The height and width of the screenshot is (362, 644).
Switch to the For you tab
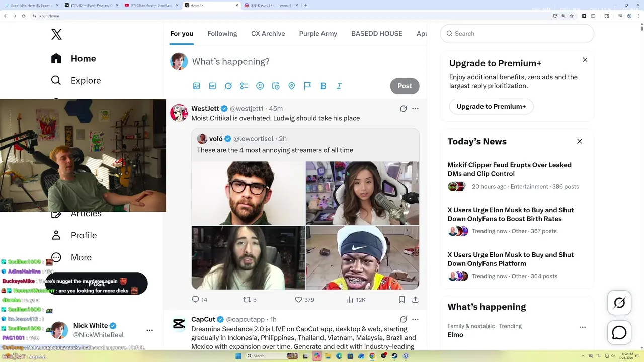point(182,34)
